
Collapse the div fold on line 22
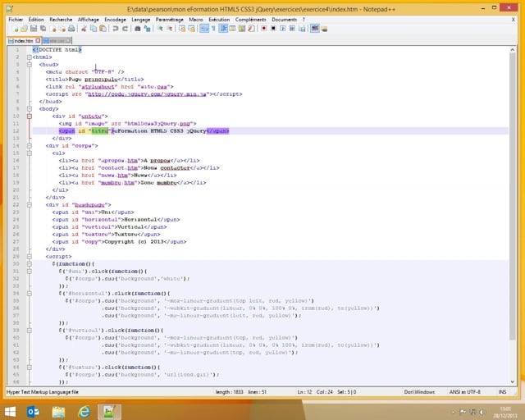(30, 204)
